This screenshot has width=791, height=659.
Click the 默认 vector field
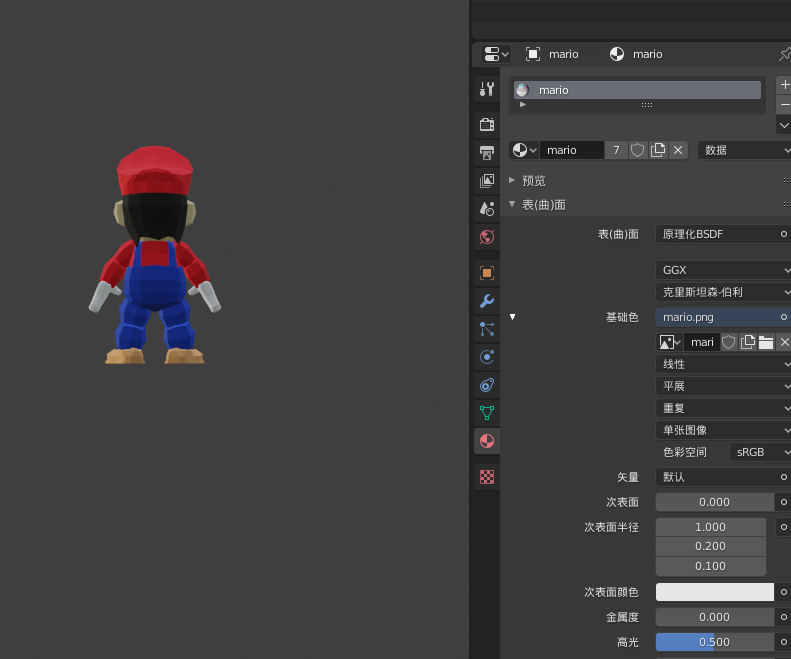coord(717,477)
